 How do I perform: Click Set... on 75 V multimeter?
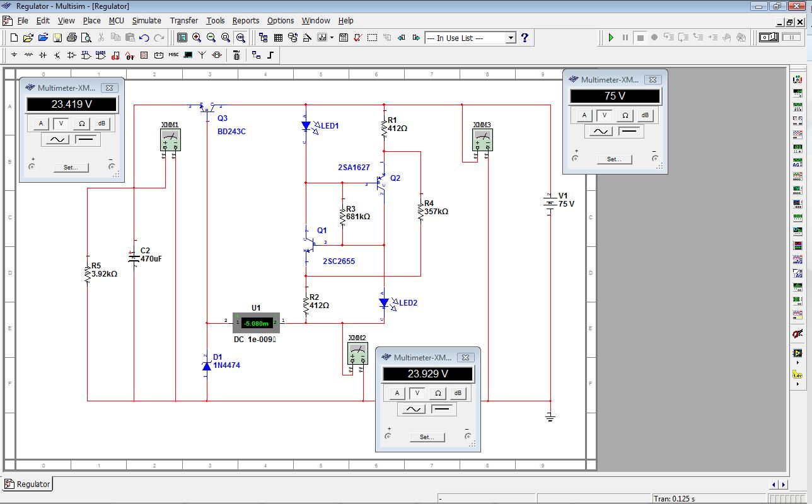tap(614, 159)
